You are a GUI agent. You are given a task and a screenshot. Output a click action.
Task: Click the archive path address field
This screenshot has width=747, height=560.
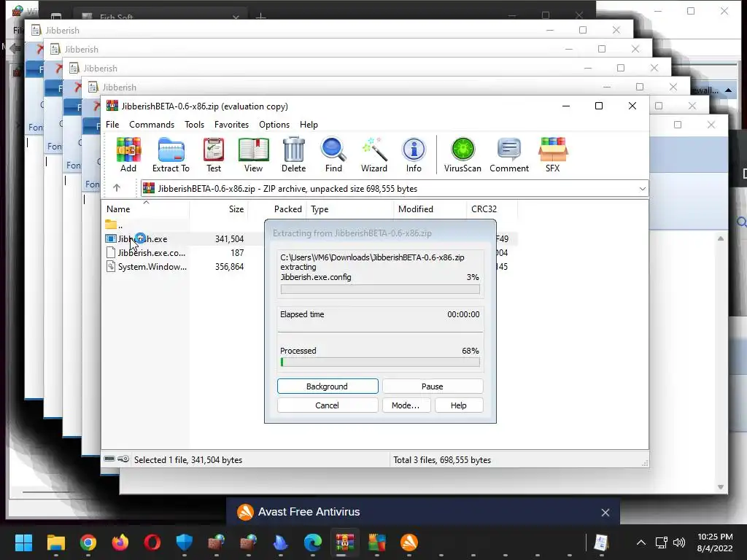tap(395, 189)
